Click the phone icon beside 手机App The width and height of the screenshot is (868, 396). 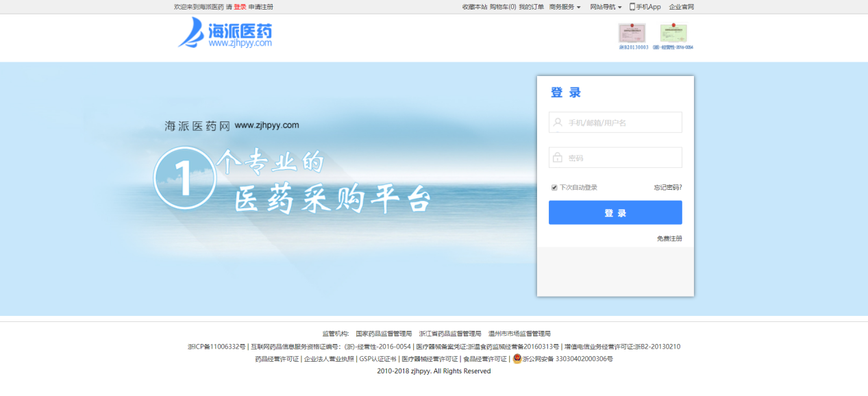click(x=632, y=7)
